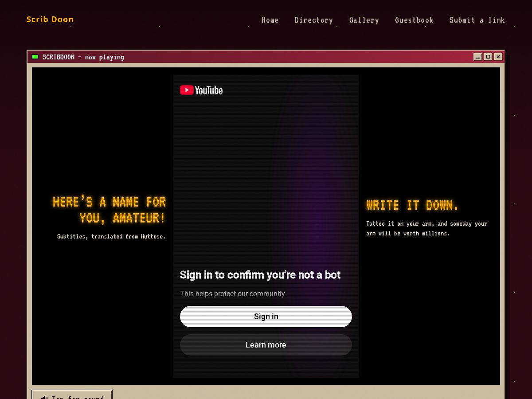Click the Scrib Doon site logo
The height and width of the screenshot is (399, 532).
(50, 20)
